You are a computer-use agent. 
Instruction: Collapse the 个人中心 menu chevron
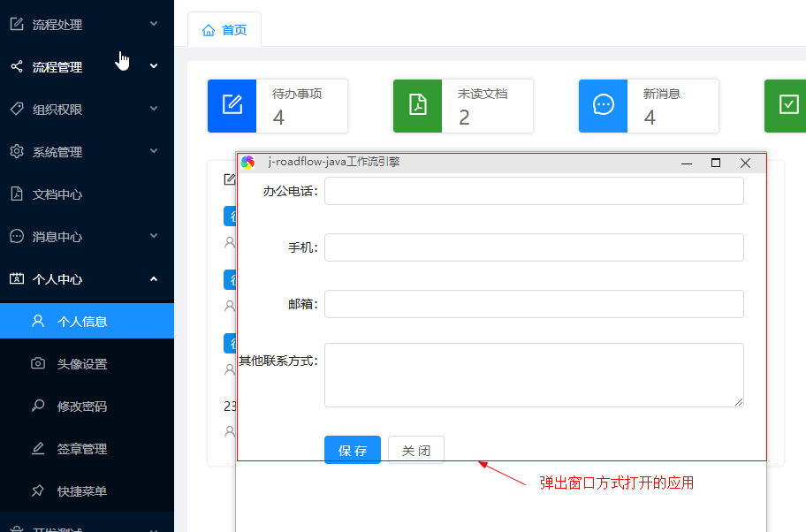click(x=154, y=279)
